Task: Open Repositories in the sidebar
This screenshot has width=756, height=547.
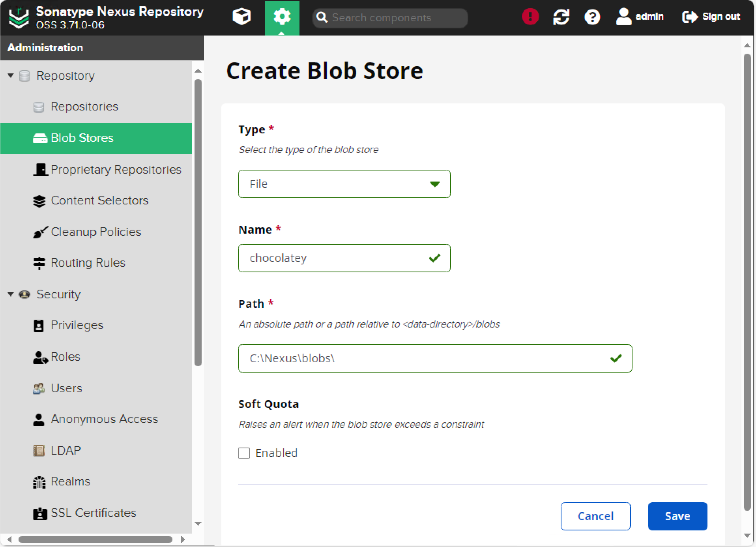Action: point(84,107)
